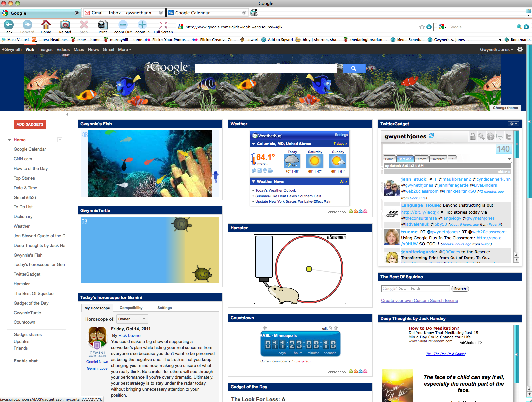The image size is (532, 402).
Task: Refresh TwitterGadget with the blue arrows icon
Action: (x=431, y=136)
